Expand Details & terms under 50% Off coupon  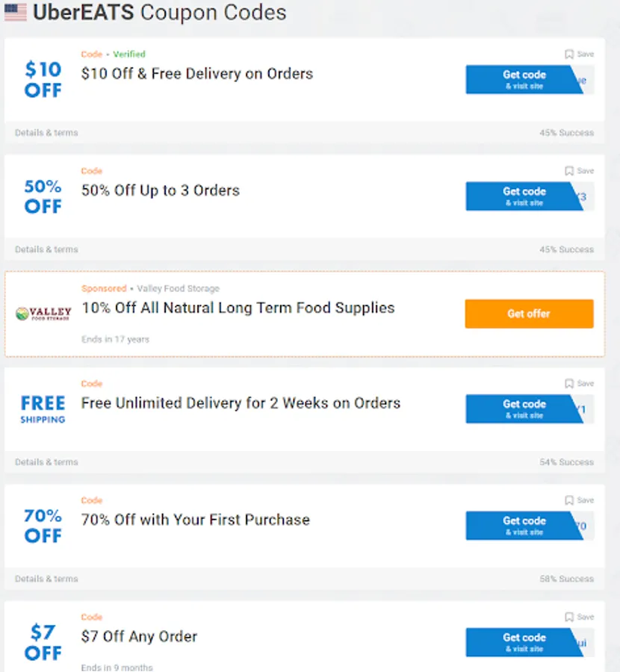tap(46, 249)
